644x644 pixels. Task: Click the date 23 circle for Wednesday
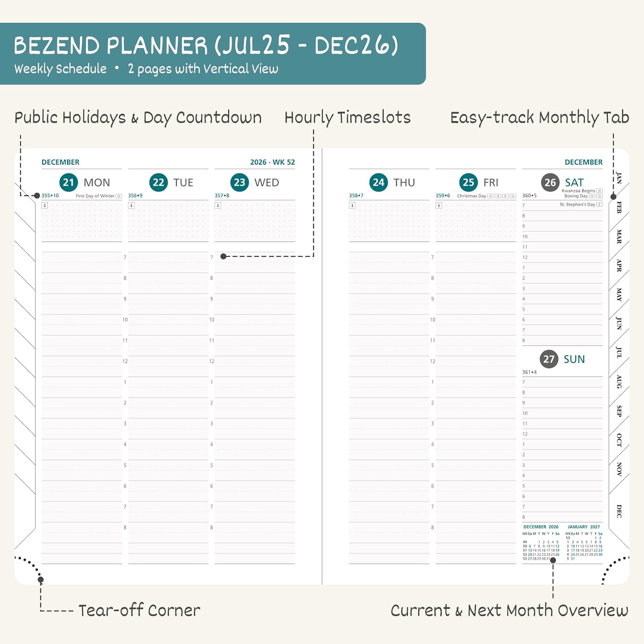click(x=240, y=182)
